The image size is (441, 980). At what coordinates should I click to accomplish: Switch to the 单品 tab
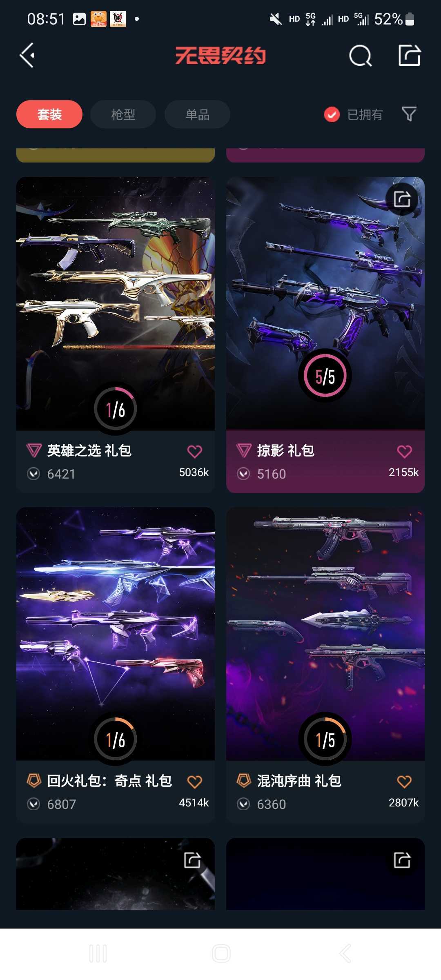point(197,114)
